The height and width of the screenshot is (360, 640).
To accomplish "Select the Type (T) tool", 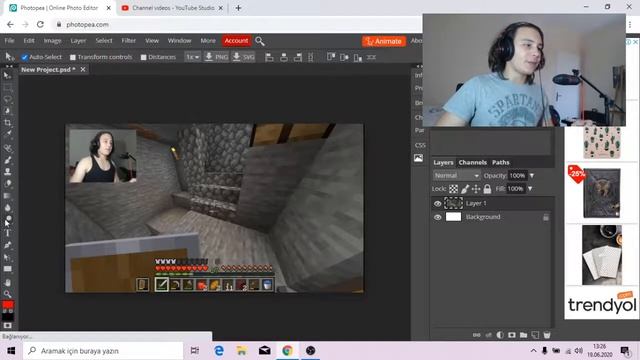I will click(x=7, y=233).
